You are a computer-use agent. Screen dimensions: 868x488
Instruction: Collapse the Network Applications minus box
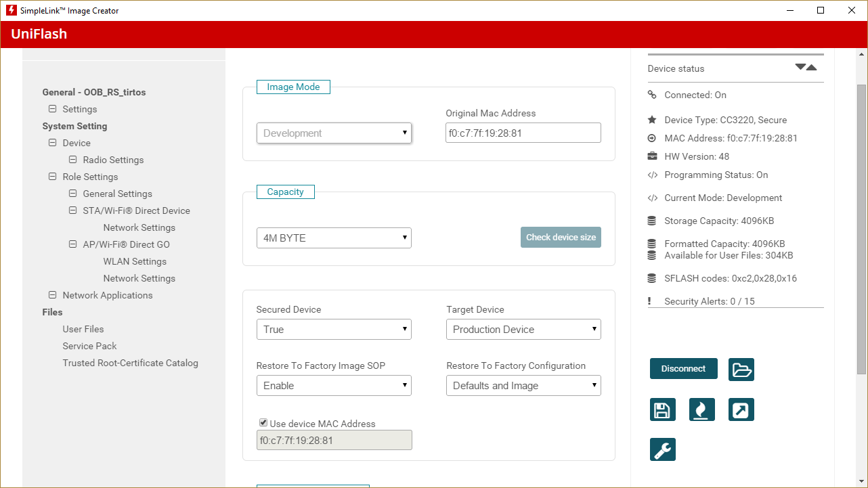pos(52,295)
